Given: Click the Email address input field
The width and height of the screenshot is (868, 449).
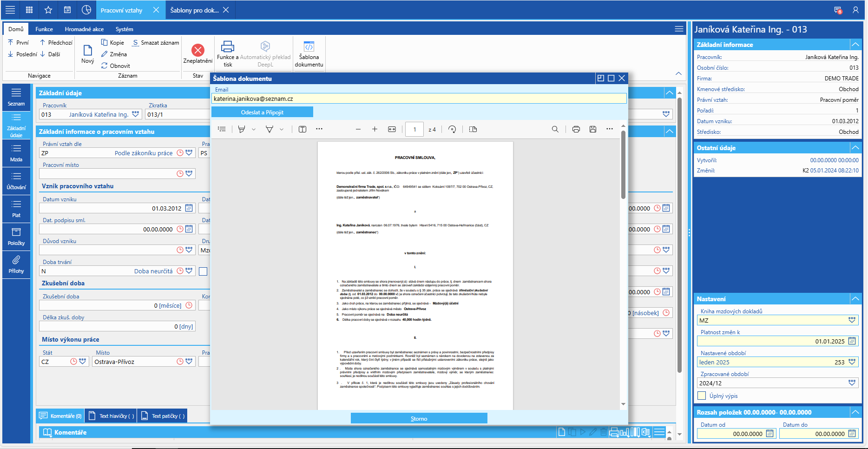Looking at the screenshot, I should click(419, 99).
